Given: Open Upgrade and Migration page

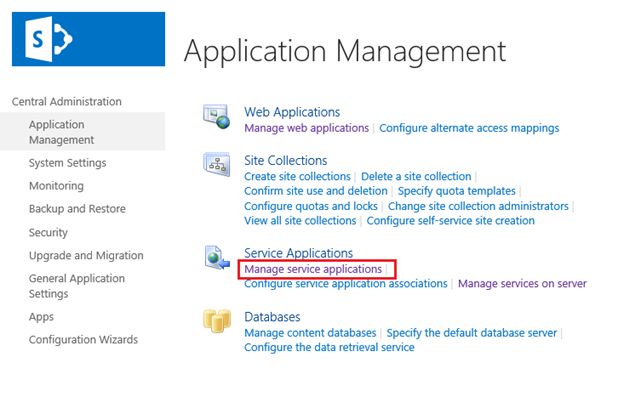Looking at the screenshot, I should (86, 255).
